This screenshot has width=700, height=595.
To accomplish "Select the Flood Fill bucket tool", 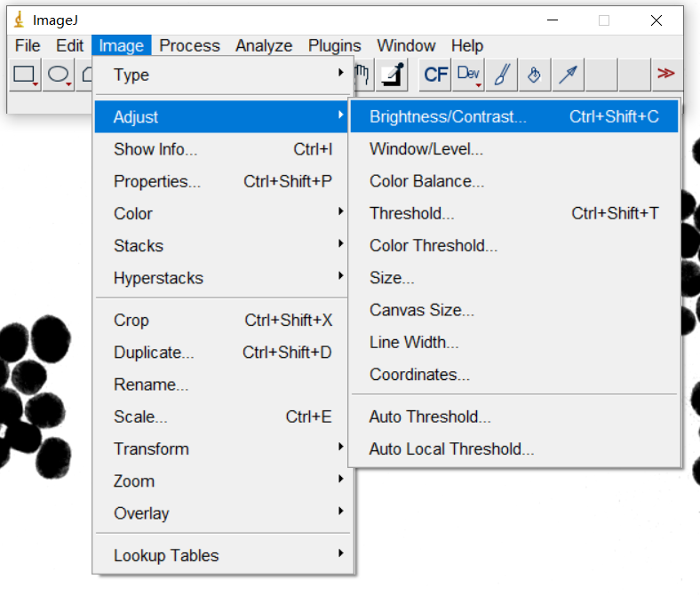I will point(534,75).
